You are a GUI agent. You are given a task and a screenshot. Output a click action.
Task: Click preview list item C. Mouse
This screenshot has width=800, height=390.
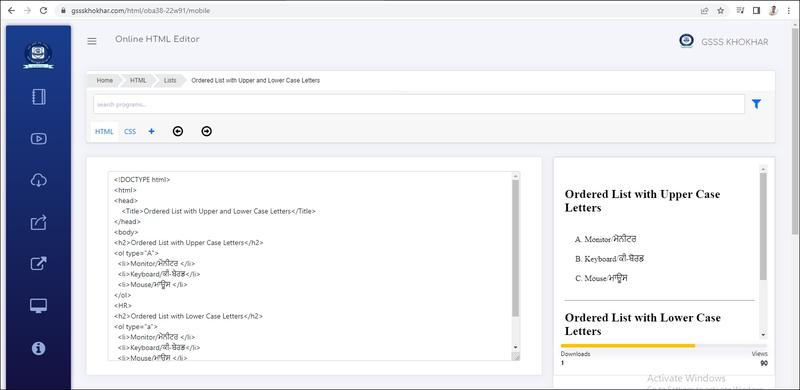601,278
